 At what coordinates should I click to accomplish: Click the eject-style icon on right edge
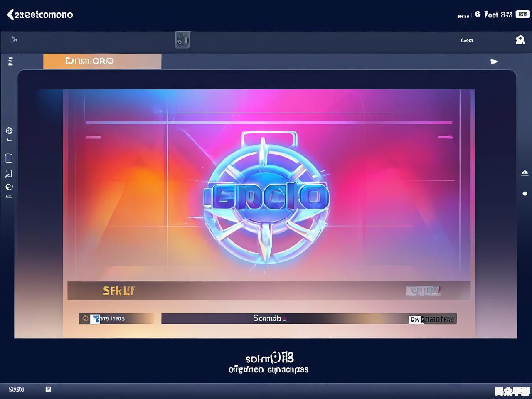[525, 172]
